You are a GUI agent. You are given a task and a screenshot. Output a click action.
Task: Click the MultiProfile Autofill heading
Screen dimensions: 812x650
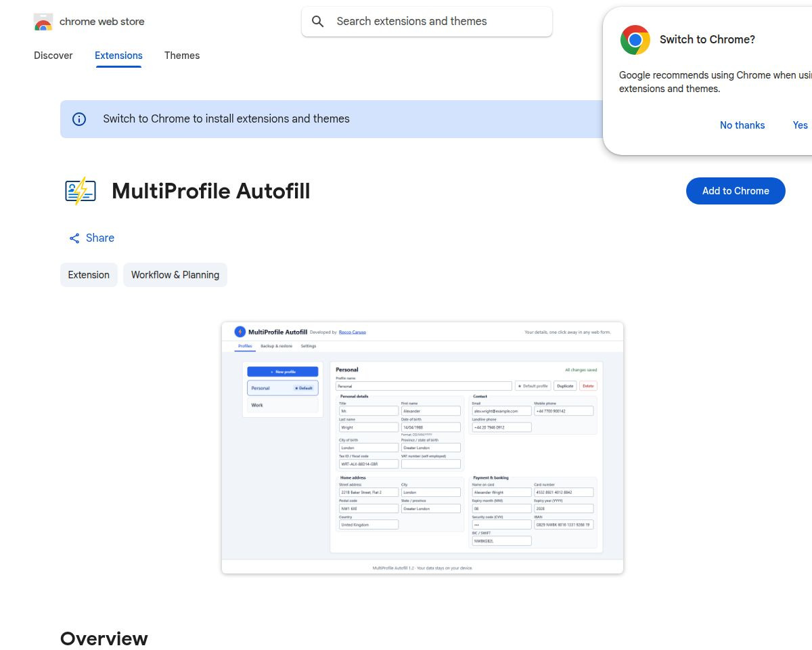tap(211, 191)
